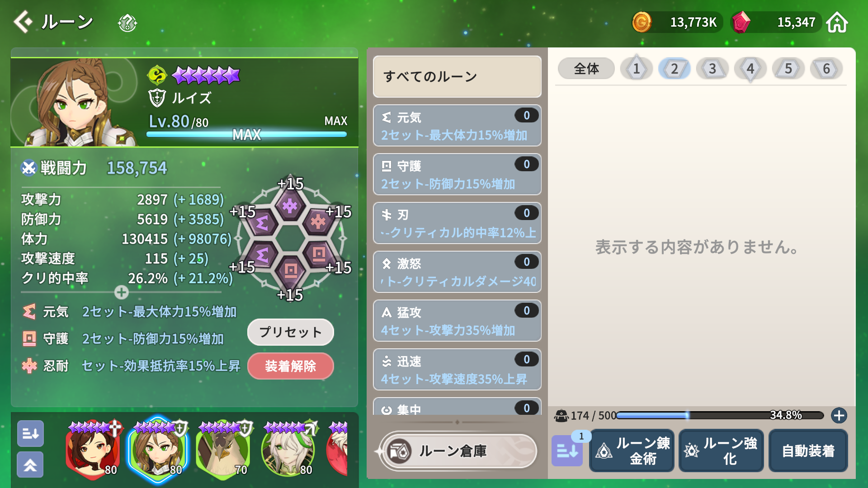Open the rune sort order icon

567,450
